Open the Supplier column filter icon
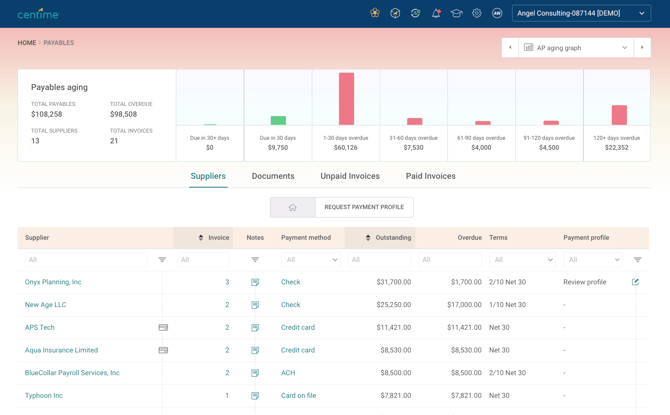The image size is (670, 415). tap(162, 259)
